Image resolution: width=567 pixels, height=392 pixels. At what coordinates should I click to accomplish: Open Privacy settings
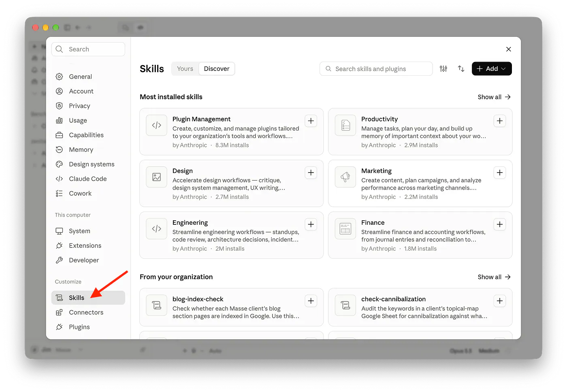(x=88, y=106)
